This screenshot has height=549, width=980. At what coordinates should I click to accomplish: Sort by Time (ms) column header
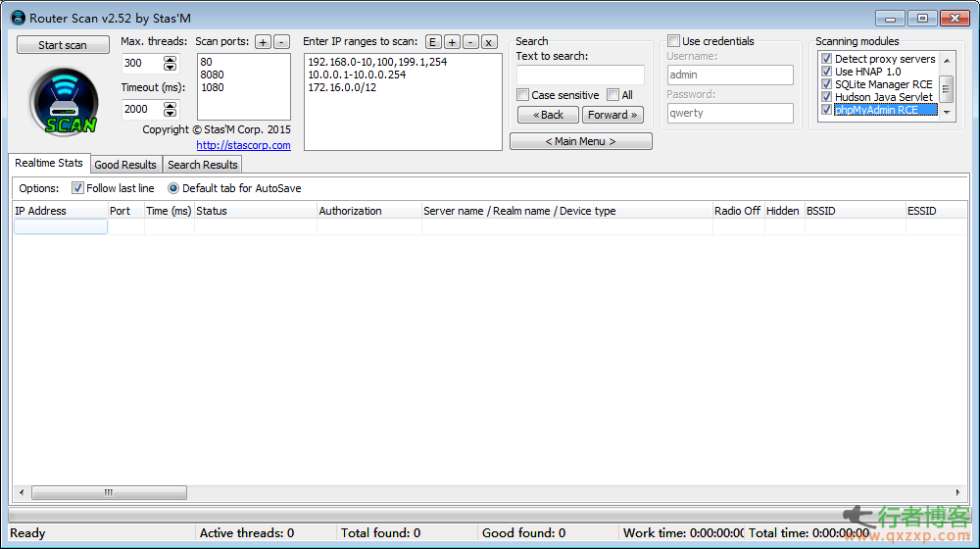tap(169, 211)
